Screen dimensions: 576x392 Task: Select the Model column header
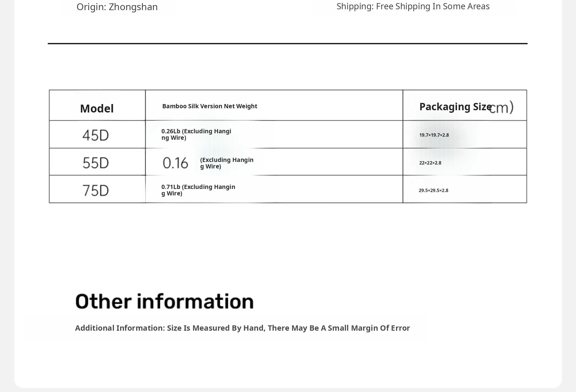[97, 109]
